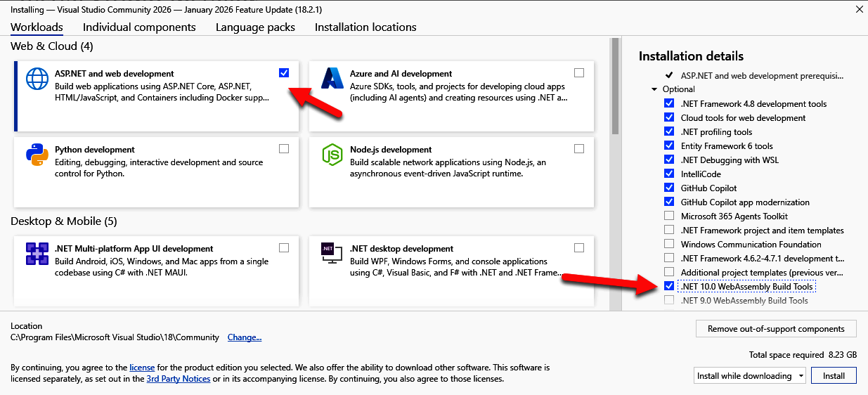The image size is (868, 395).
Task: Click the ASP.NET globe icon
Action: pyautogui.click(x=37, y=79)
